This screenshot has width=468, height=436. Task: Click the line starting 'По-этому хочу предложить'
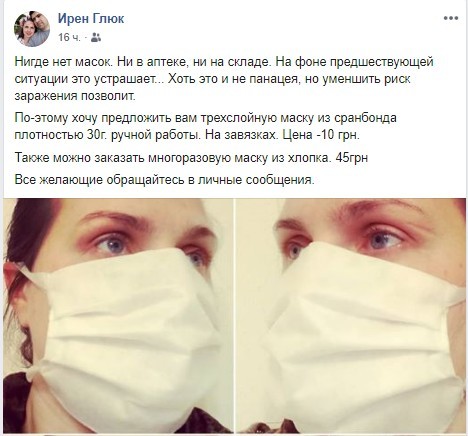[x=206, y=118]
